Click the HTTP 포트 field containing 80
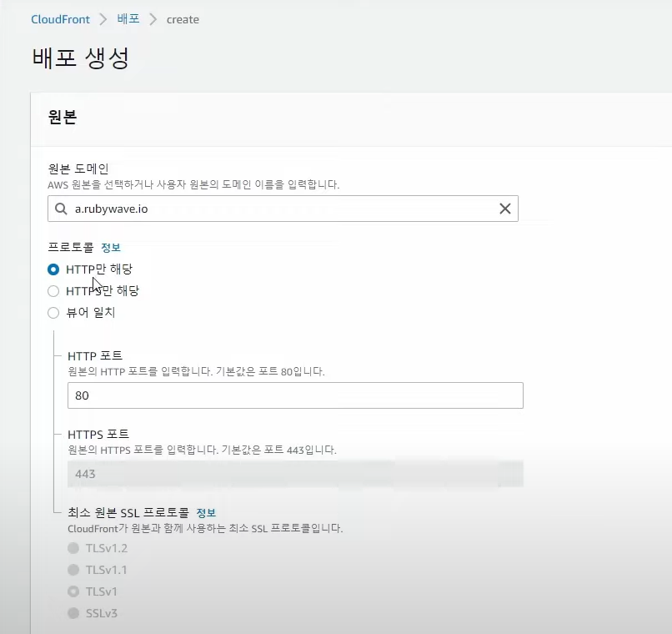This screenshot has height=634, width=672. (x=295, y=395)
